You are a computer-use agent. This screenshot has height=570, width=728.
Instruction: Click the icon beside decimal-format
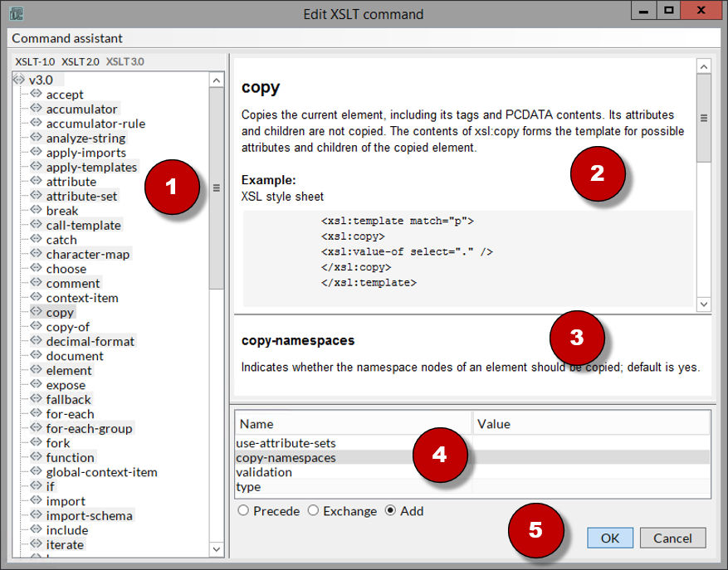point(36,341)
